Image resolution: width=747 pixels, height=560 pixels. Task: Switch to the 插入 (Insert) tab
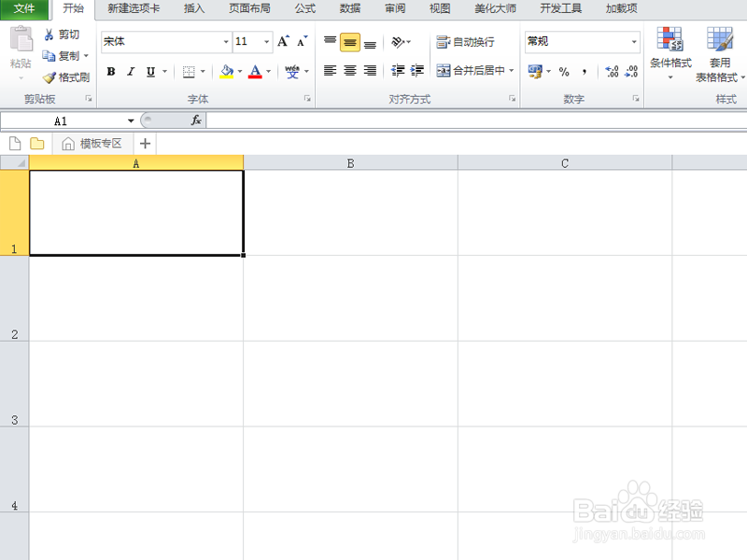194,8
